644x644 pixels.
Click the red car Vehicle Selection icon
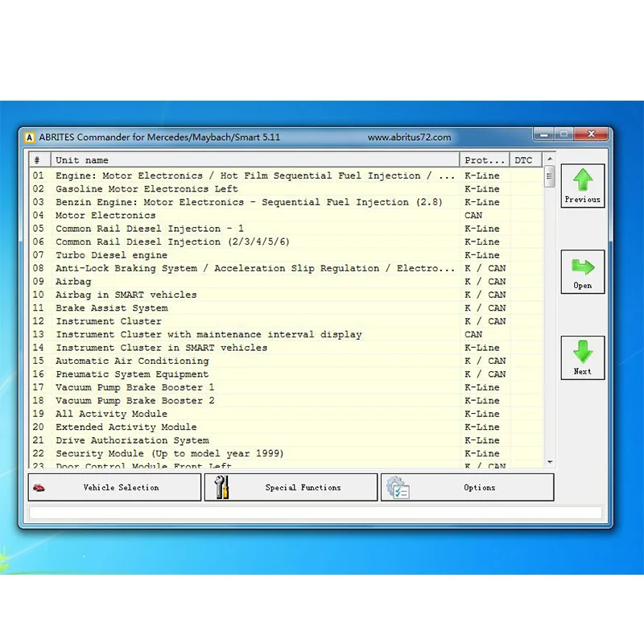(39, 488)
